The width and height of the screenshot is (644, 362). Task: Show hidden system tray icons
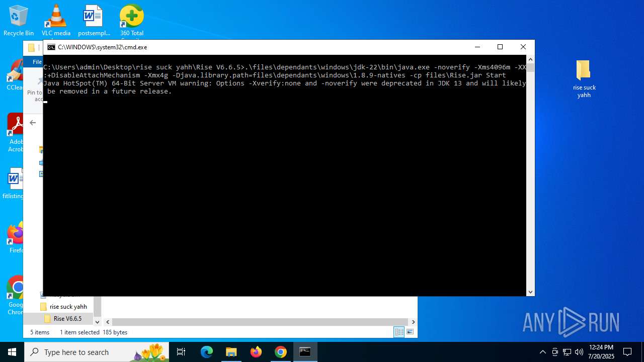point(542,352)
